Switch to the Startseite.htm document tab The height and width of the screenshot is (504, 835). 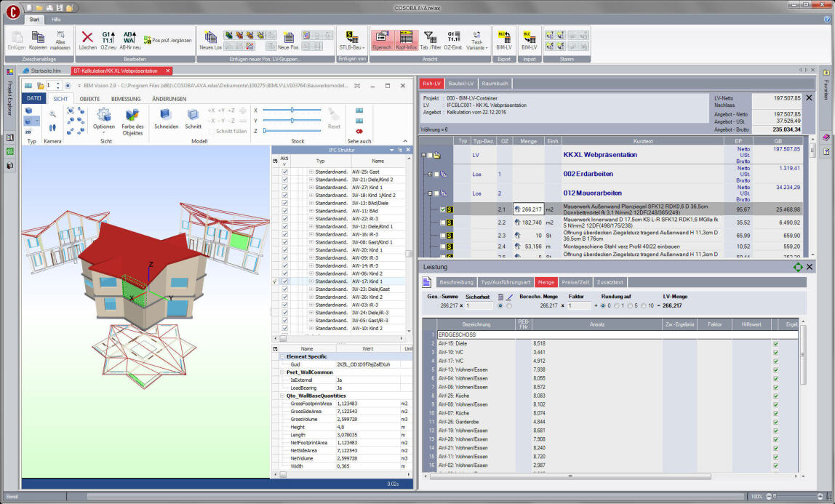[42, 71]
